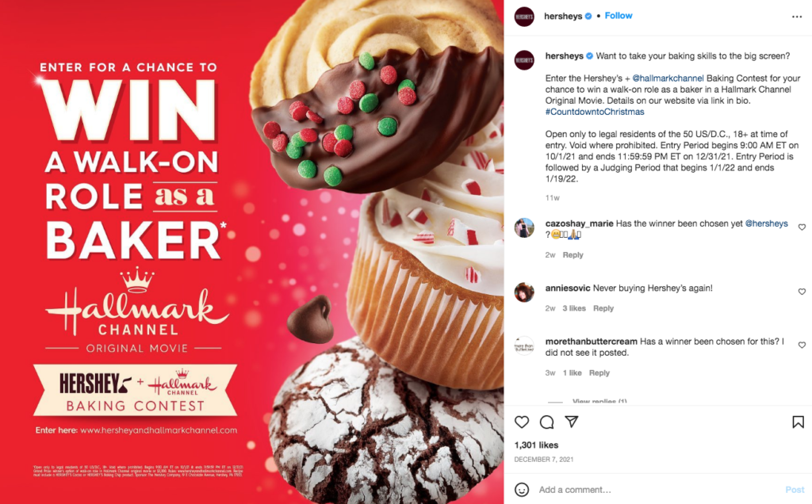
Task: Open the comment bubble icon
Action: tap(546, 422)
